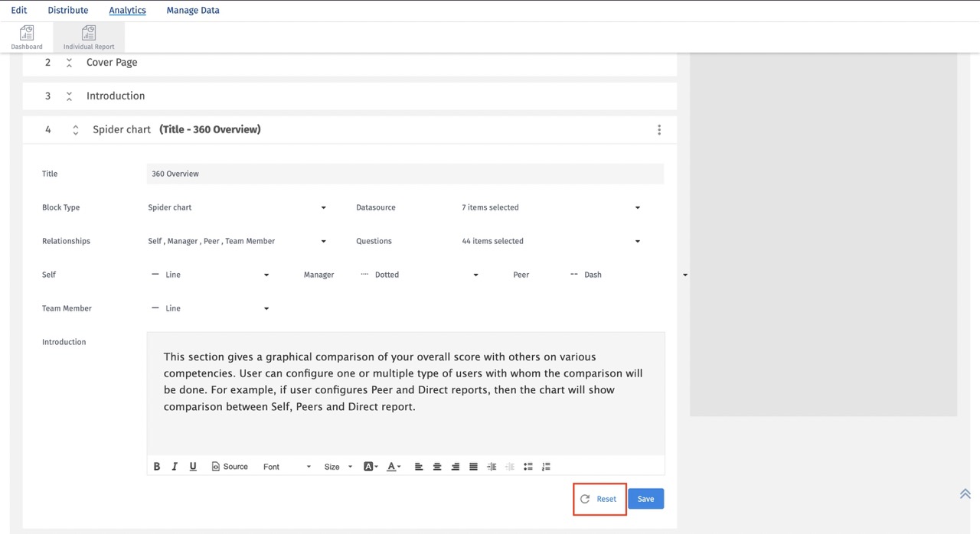Viewport: 980px width, 534px height.
Task: Open the options menu for the Spider chart block
Action: coord(659,129)
